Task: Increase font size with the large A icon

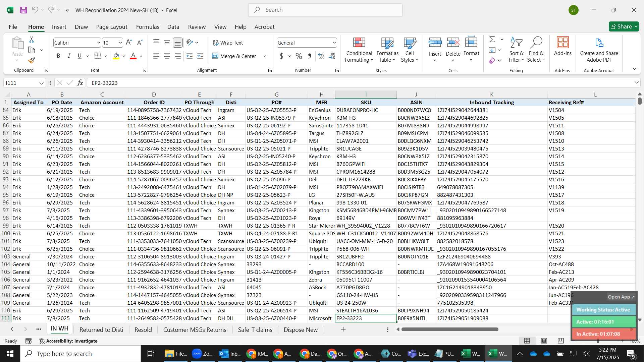Action: coord(129,43)
